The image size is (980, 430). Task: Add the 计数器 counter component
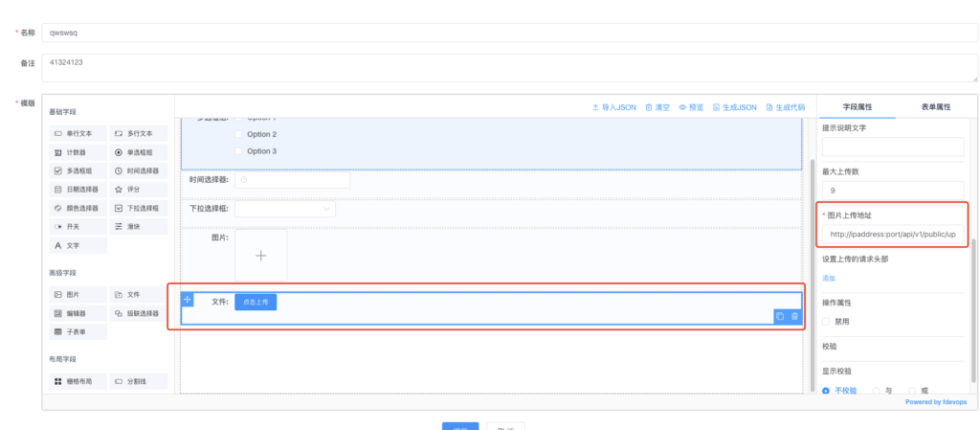click(x=78, y=152)
